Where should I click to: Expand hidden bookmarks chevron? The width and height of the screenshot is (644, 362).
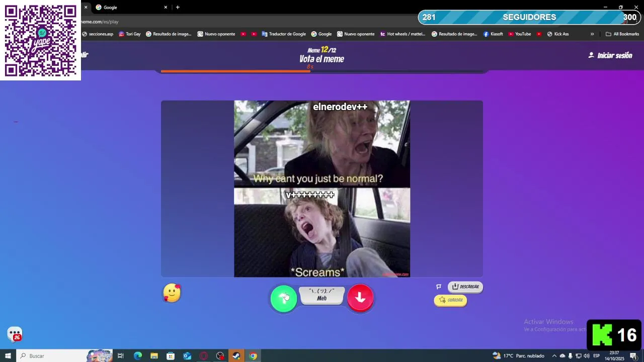pyautogui.click(x=592, y=34)
